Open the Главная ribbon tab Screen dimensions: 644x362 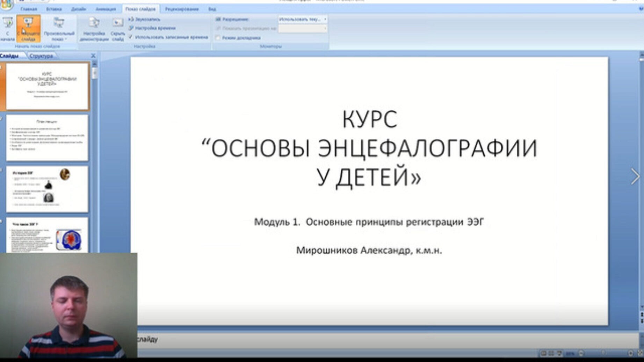click(29, 9)
